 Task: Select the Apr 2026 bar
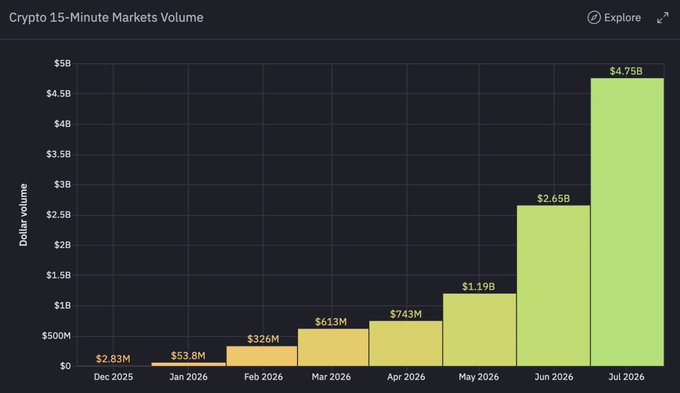pyautogui.click(x=406, y=344)
